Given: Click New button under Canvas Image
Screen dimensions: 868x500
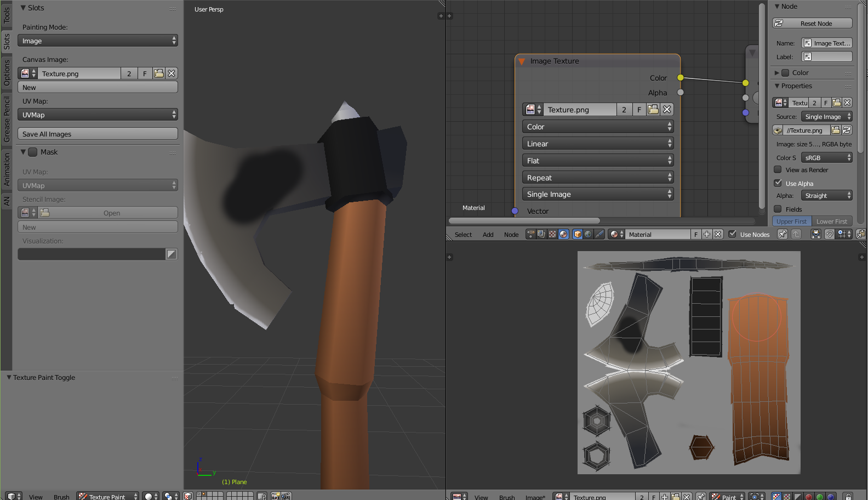Looking at the screenshot, I should coord(98,87).
